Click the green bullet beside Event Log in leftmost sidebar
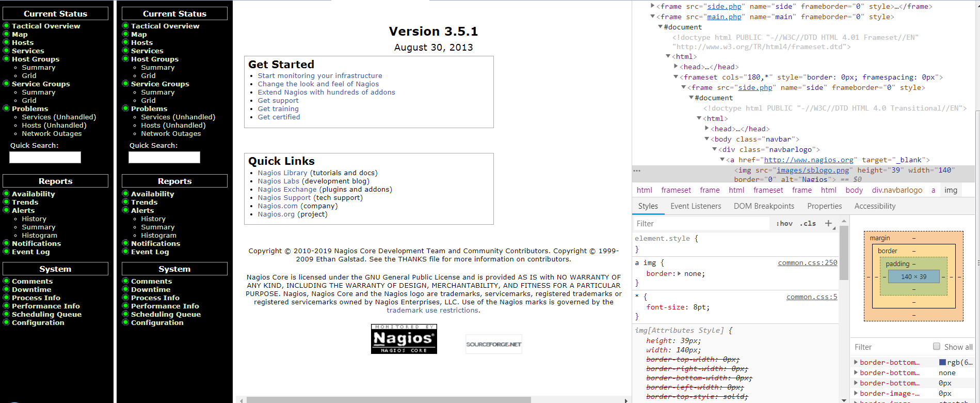This screenshot has height=403, width=980. click(6, 252)
